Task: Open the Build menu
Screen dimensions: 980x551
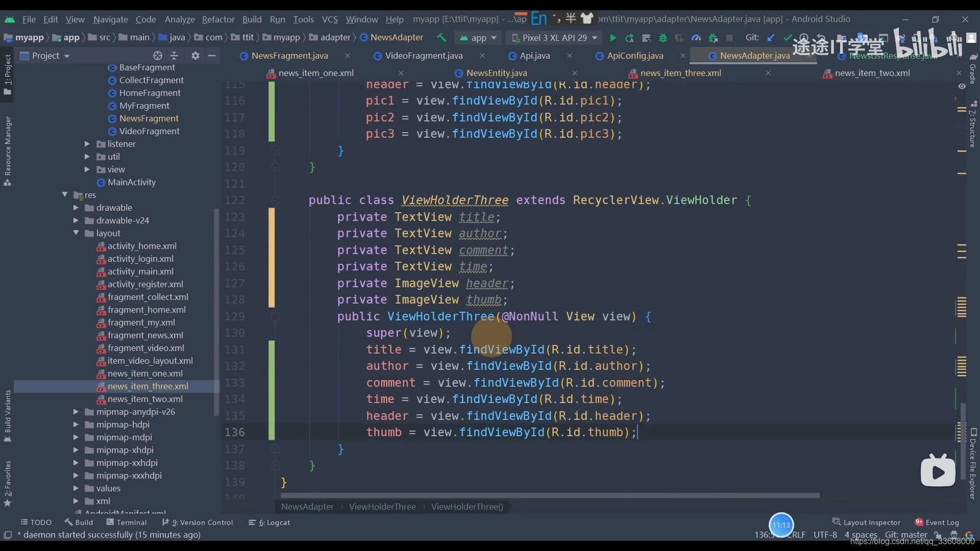Action: (253, 18)
